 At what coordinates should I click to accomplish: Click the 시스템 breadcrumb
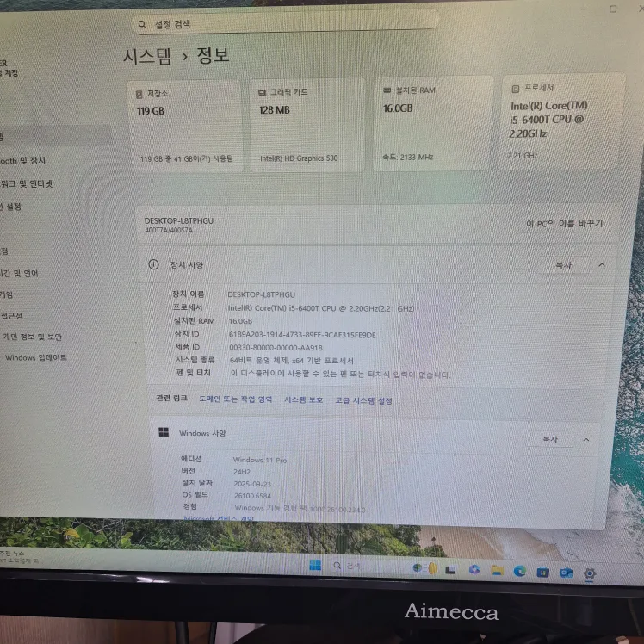pyautogui.click(x=147, y=56)
